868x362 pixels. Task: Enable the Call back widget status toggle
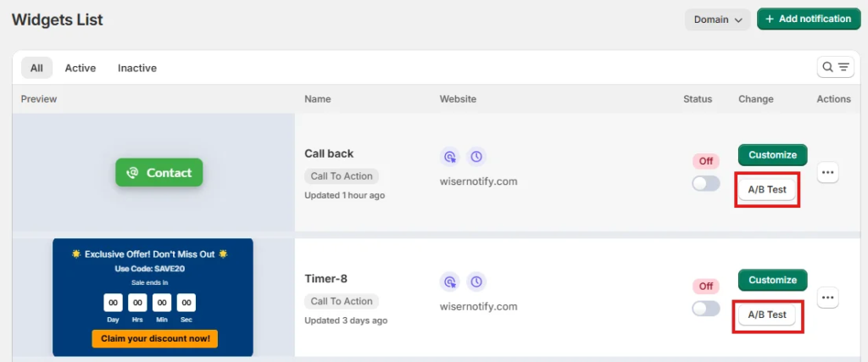coord(705,183)
